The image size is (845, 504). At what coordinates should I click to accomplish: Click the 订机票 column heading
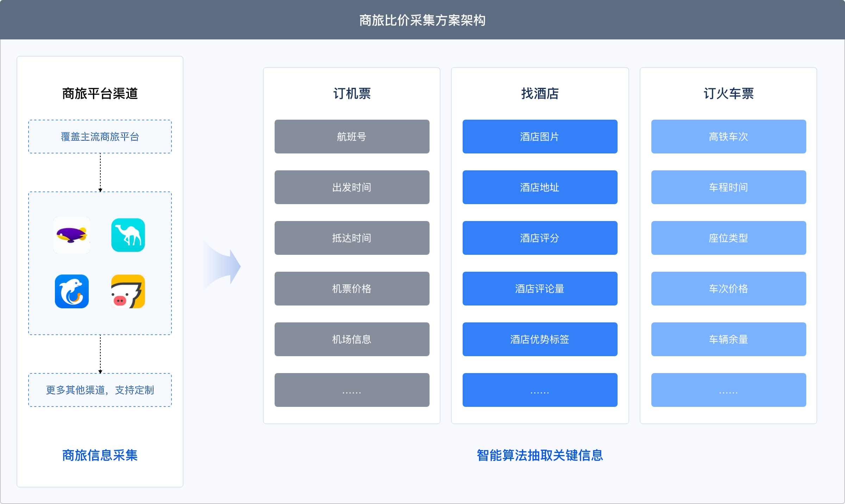point(352,94)
